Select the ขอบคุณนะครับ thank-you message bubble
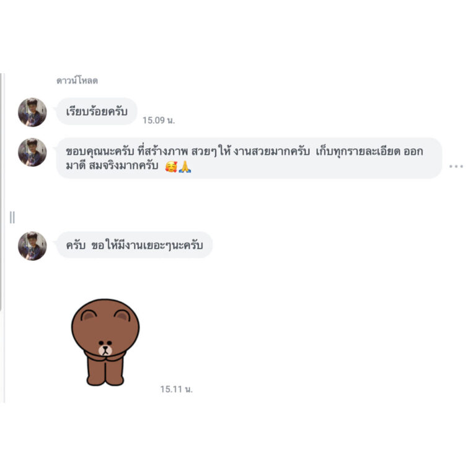 pyautogui.click(x=249, y=158)
